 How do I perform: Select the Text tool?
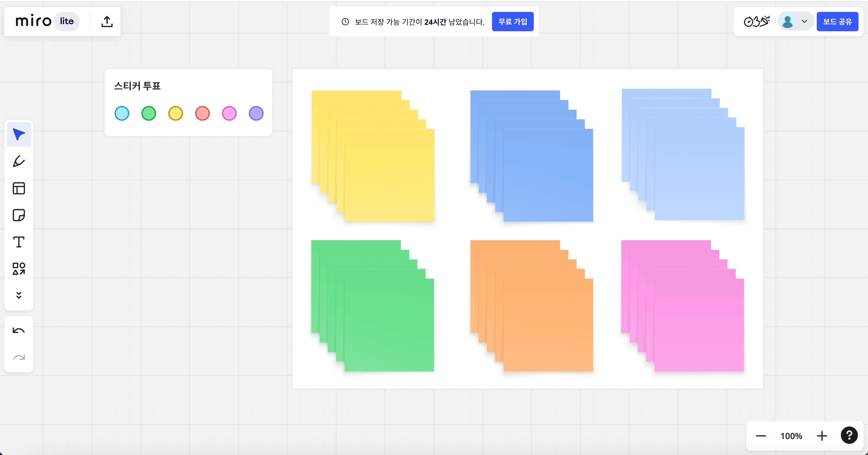19,242
